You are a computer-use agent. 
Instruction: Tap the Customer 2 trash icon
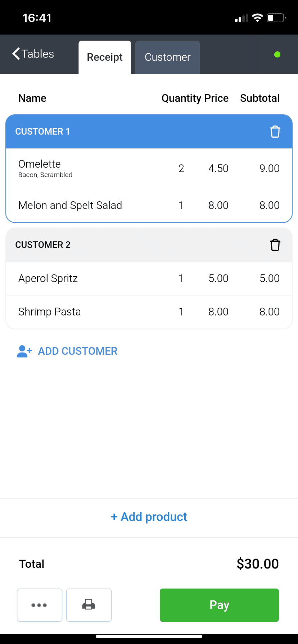click(x=275, y=245)
